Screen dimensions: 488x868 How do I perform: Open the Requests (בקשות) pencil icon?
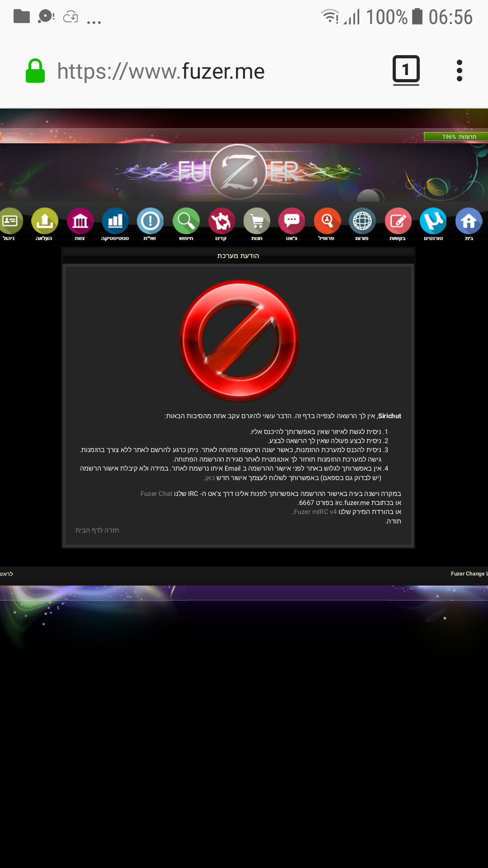(398, 221)
